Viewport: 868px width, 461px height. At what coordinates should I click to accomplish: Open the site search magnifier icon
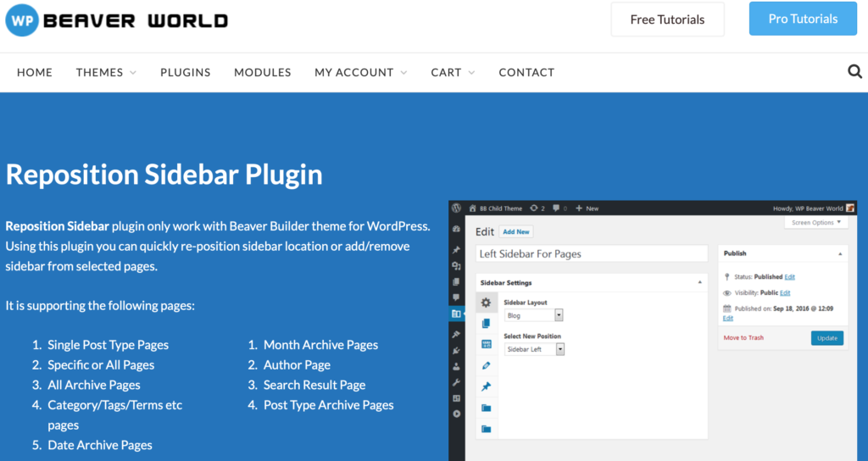click(x=854, y=71)
